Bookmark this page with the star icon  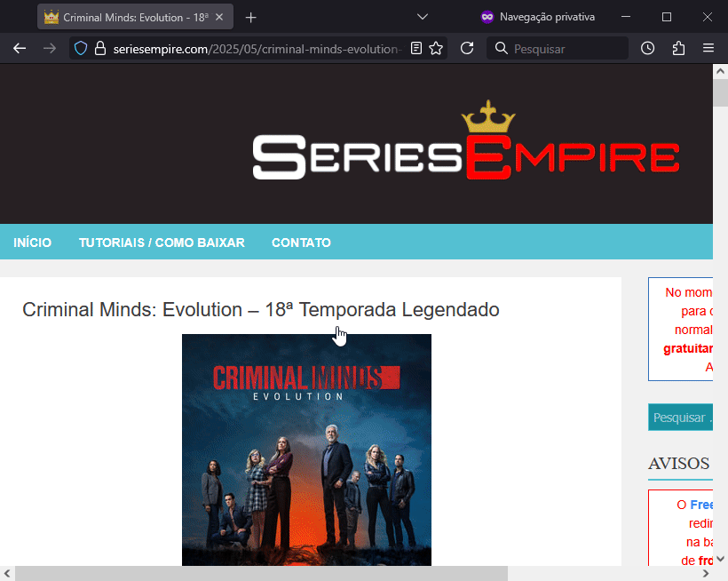pyautogui.click(x=436, y=48)
